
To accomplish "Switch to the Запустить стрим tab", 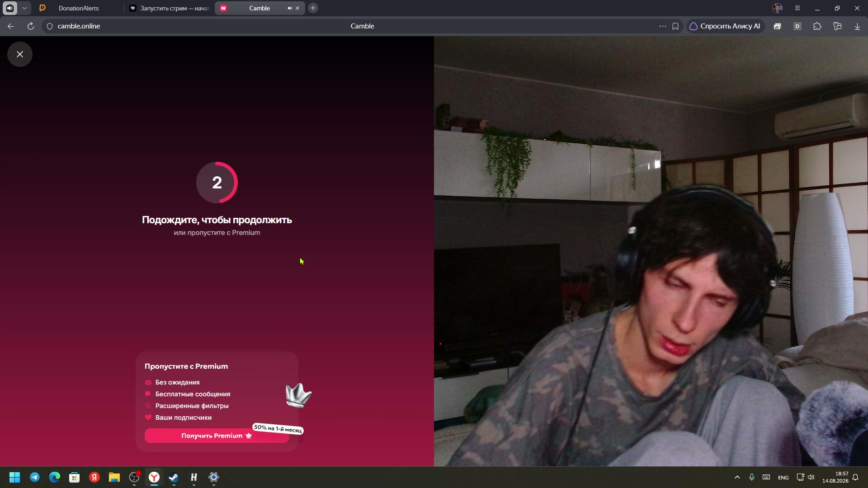I will (169, 8).
